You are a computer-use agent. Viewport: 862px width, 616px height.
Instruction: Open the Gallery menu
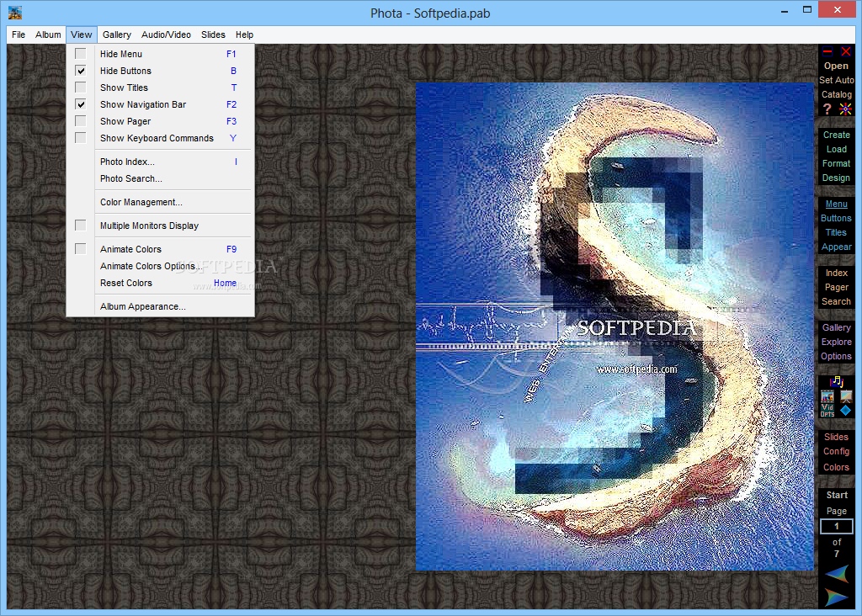coord(116,35)
